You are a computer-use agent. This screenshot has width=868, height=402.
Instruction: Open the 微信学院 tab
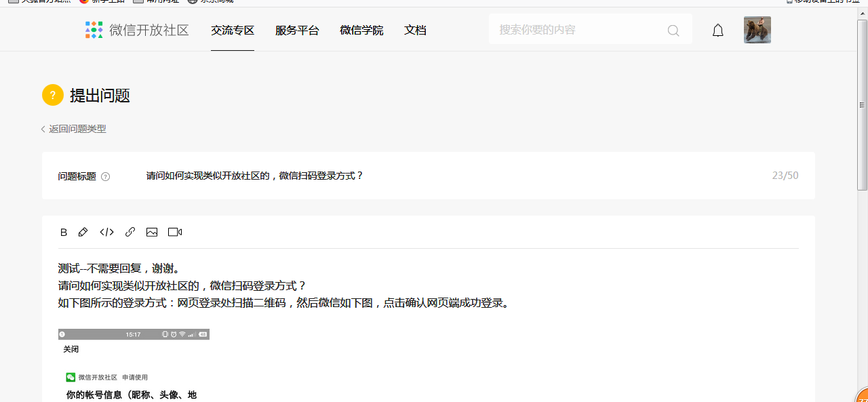[x=361, y=31]
